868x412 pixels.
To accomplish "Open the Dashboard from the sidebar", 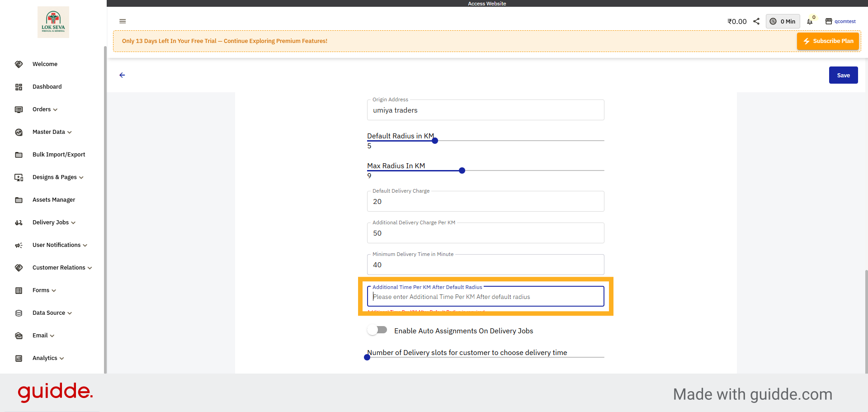I will click(x=47, y=86).
